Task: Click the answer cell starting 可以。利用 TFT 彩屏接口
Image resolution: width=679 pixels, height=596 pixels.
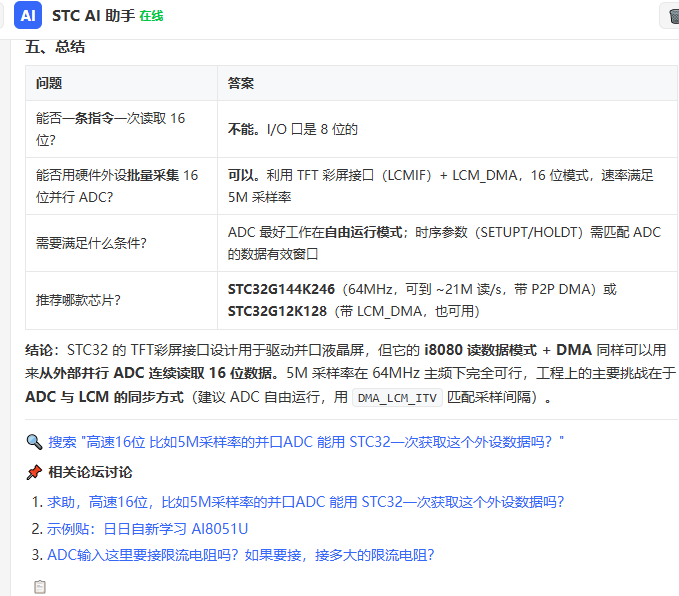Action: click(447, 186)
